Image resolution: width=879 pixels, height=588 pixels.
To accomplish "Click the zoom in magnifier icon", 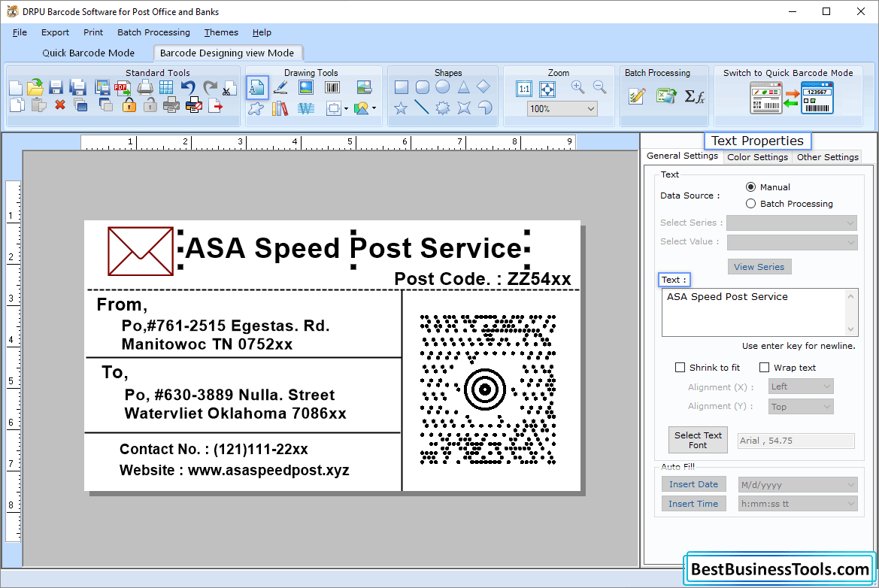I will tap(578, 88).
